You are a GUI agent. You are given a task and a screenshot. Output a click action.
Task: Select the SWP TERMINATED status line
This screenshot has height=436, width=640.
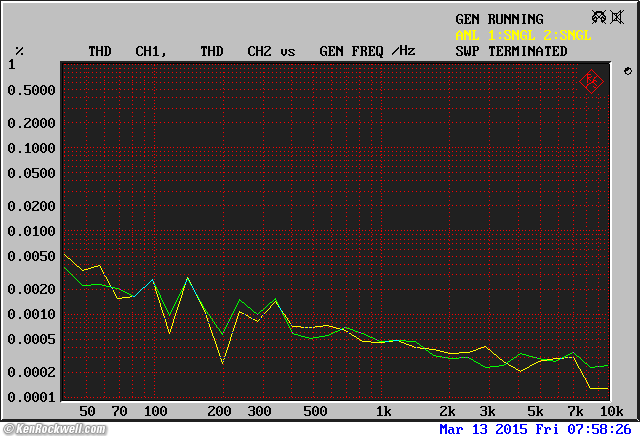(511, 51)
